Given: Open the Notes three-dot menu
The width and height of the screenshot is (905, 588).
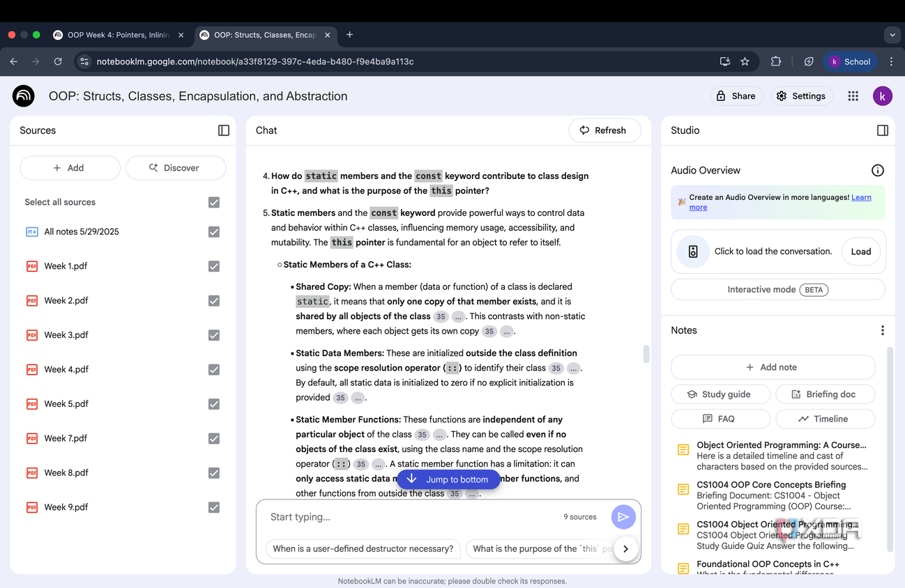Looking at the screenshot, I should (x=883, y=330).
